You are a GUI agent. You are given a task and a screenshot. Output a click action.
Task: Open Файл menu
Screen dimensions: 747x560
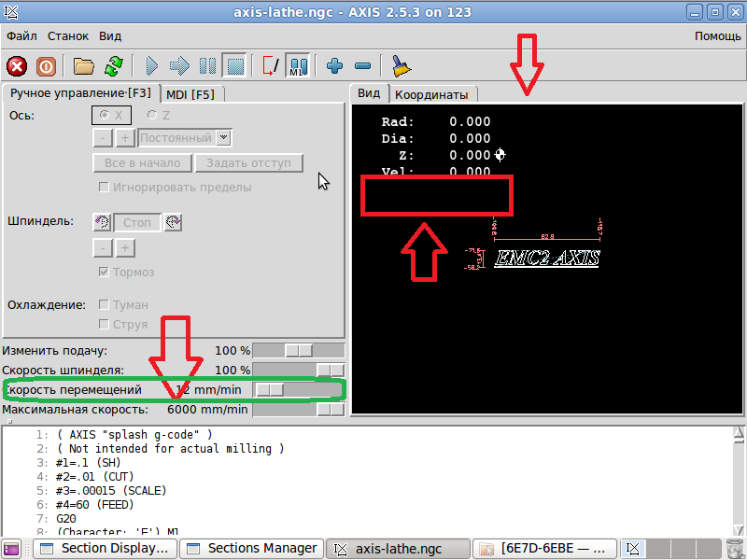click(21, 36)
